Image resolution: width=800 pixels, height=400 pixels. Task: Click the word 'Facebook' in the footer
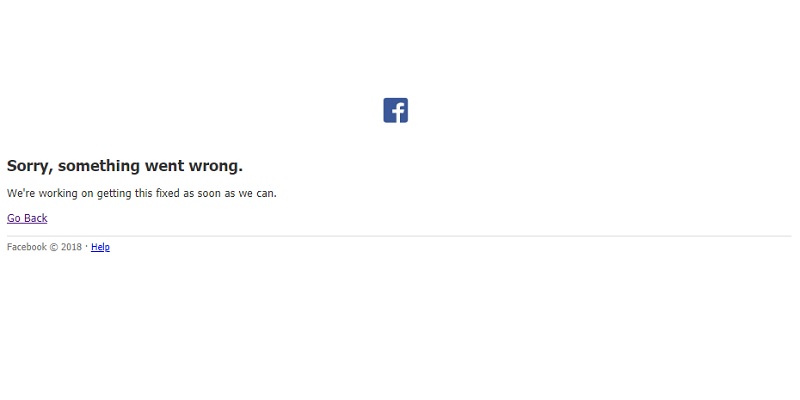[27, 247]
